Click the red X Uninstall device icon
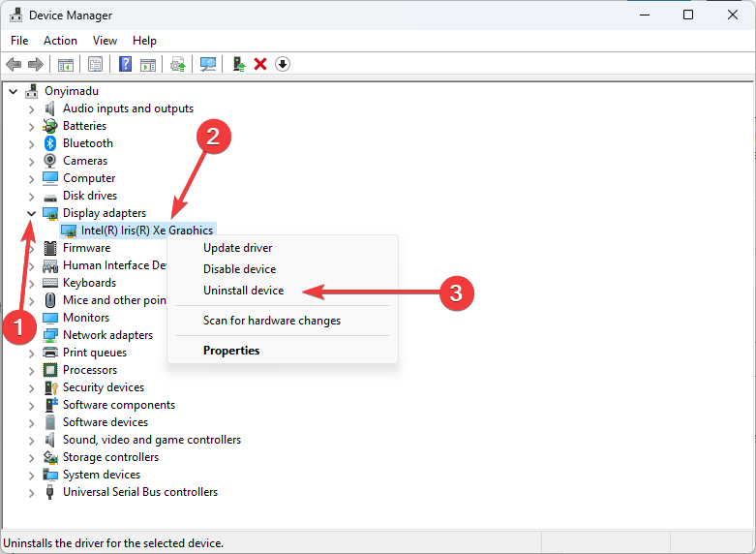The width and height of the screenshot is (756, 554). (x=260, y=64)
